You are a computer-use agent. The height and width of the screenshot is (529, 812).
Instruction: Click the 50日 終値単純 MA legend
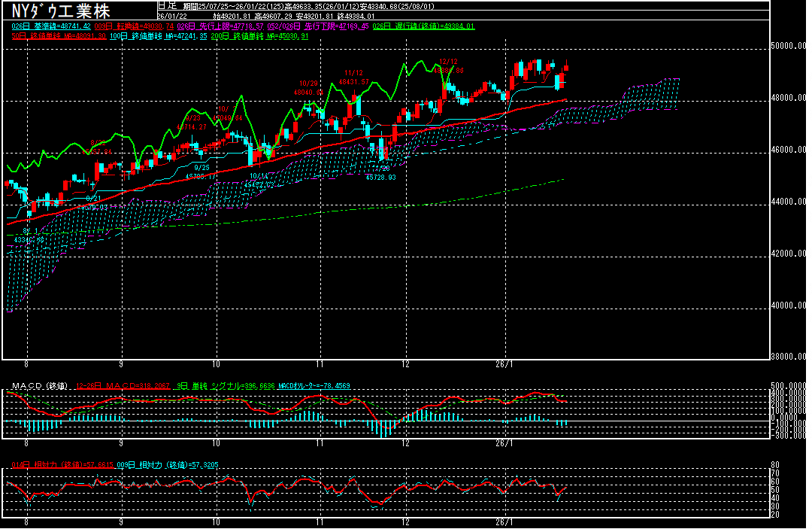click(58, 35)
